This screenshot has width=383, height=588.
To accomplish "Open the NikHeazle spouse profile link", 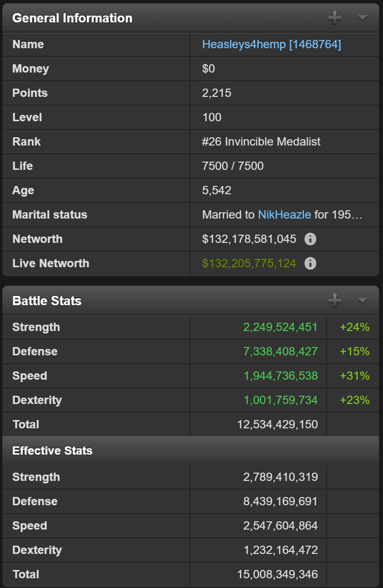I will (285, 215).
